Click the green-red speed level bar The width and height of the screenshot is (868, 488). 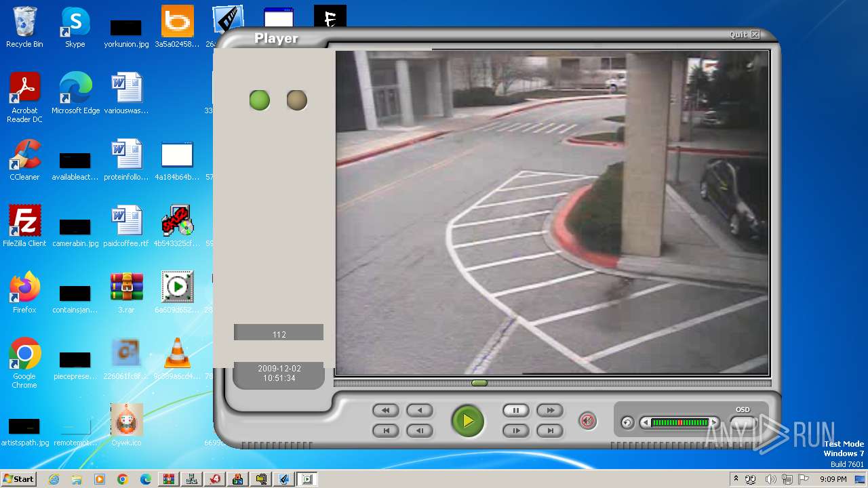pyautogui.click(x=679, y=423)
